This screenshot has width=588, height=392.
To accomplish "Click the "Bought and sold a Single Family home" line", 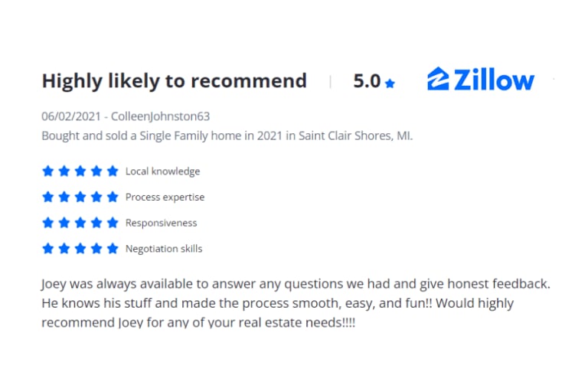I will 227,136.
